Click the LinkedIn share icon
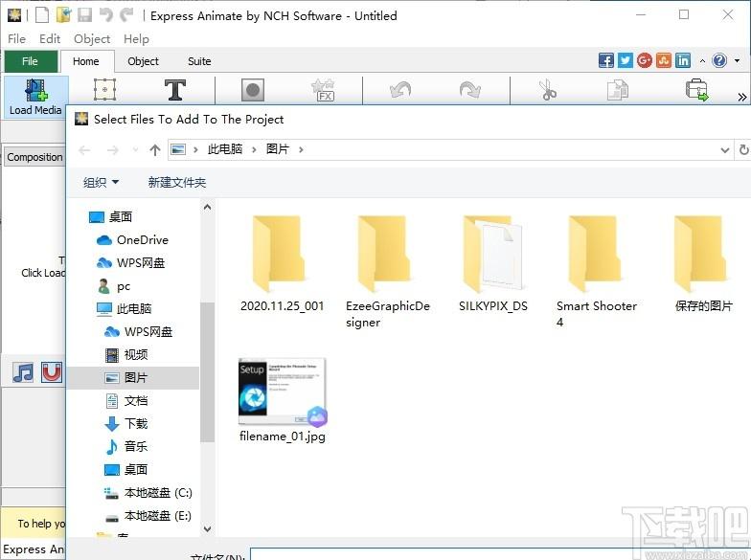 (682, 60)
